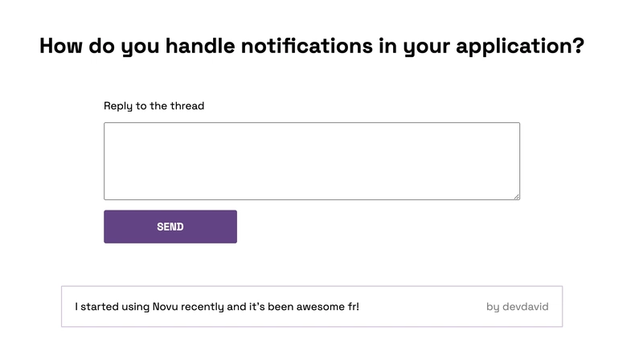Viewport: 643px width, 364px height.
Task: Click the word 'recently' in the reply
Action: point(203,307)
